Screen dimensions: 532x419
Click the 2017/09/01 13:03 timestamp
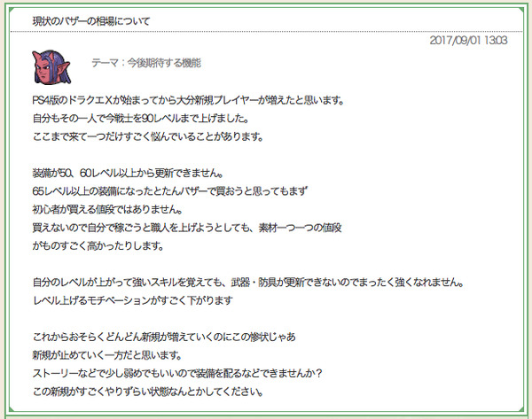pyautogui.click(x=468, y=41)
